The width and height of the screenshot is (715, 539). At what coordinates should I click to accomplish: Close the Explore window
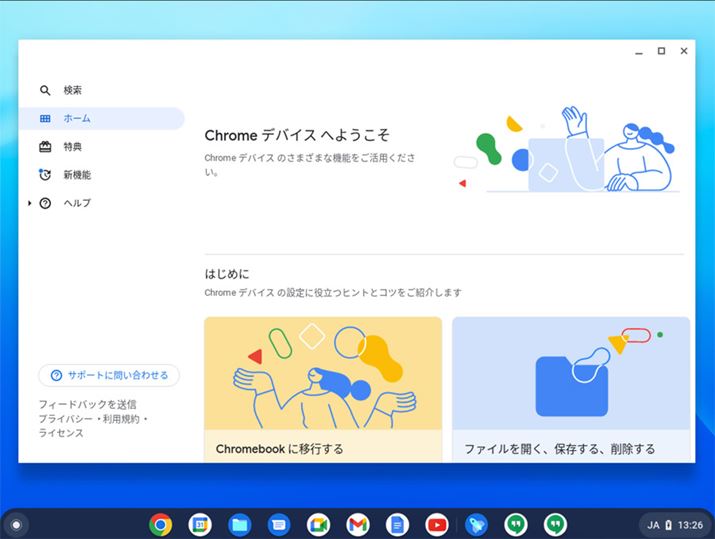(x=684, y=51)
